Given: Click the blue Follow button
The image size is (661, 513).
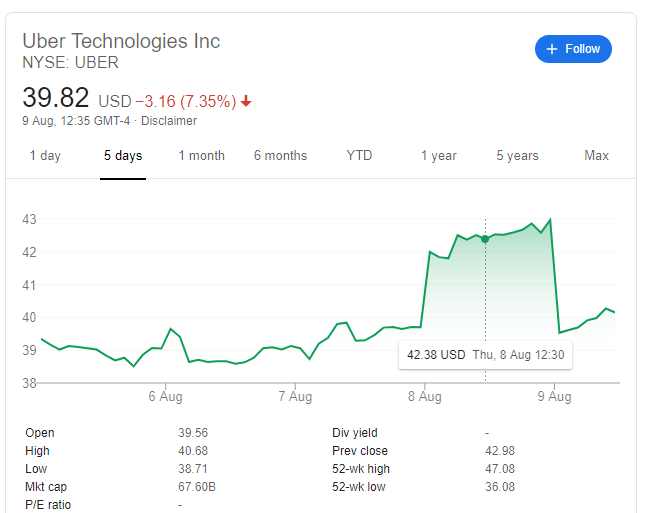Looking at the screenshot, I should pyautogui.click(x=573, y=48).
